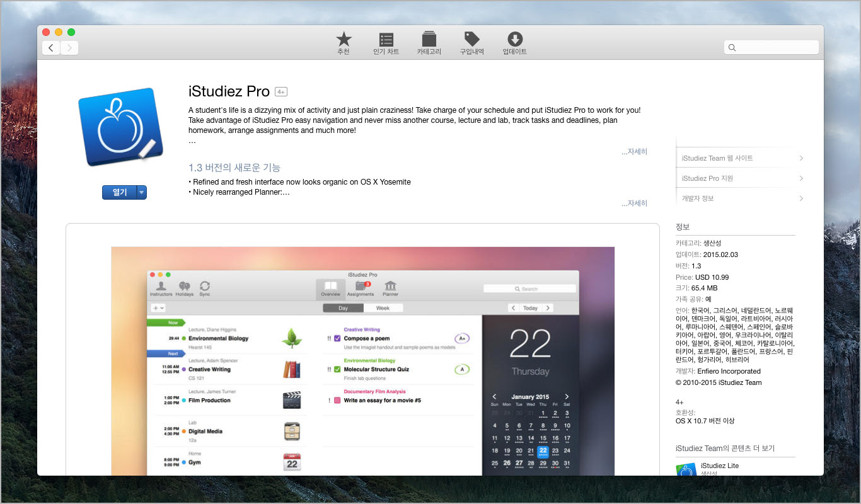Open the 추천 star tab

tap(344, 43)
